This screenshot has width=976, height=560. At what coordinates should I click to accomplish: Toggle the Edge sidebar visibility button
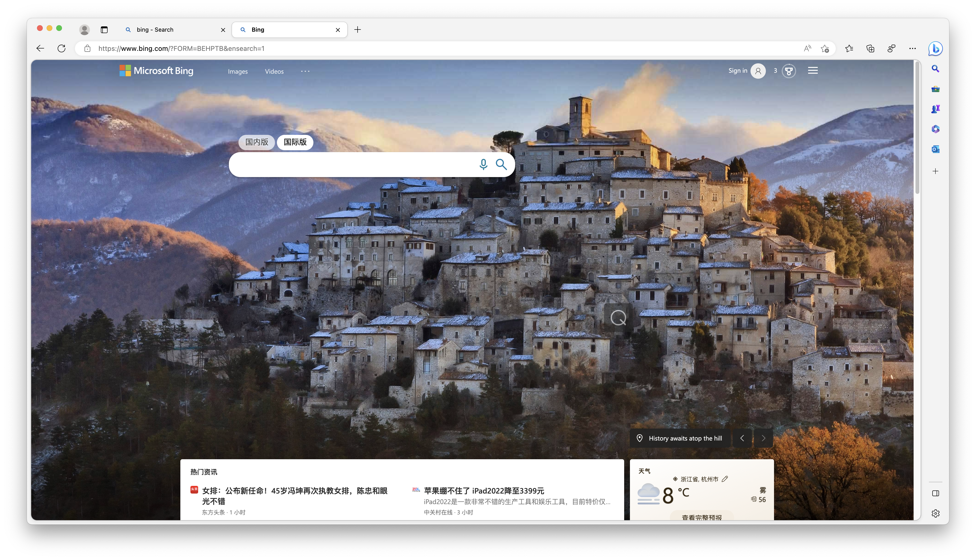click(x=935, y=493)
